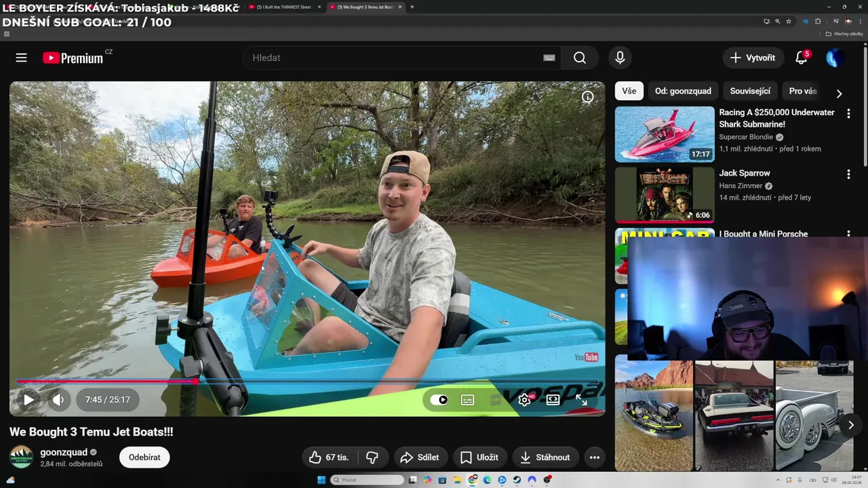Open goonzquad channel name link
The height and width of the screenshot is (488, 868).
[x=64, y=452]
